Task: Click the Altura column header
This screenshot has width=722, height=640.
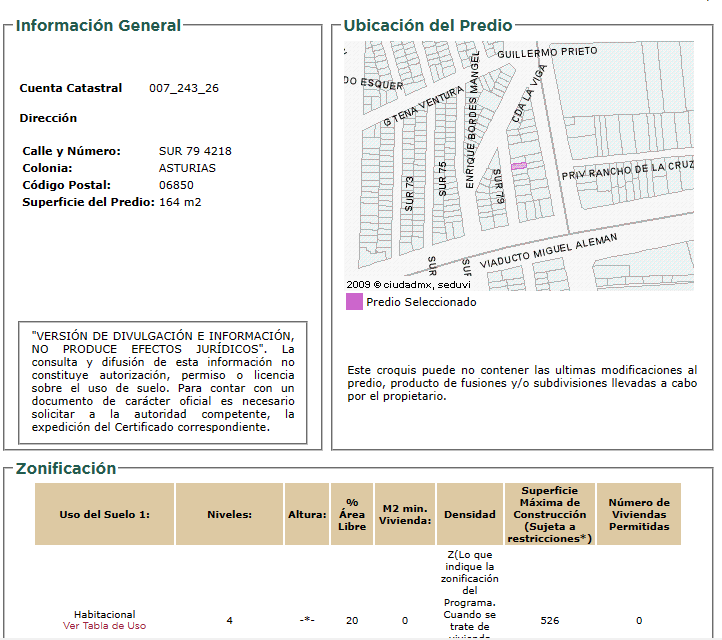Action: (307, 514)
